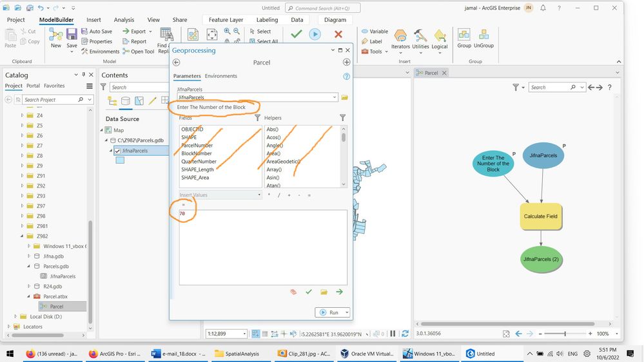Open the Tools dropdown in Insert group
The height and width of the screenshot is (362, 644).
(375, 52)
